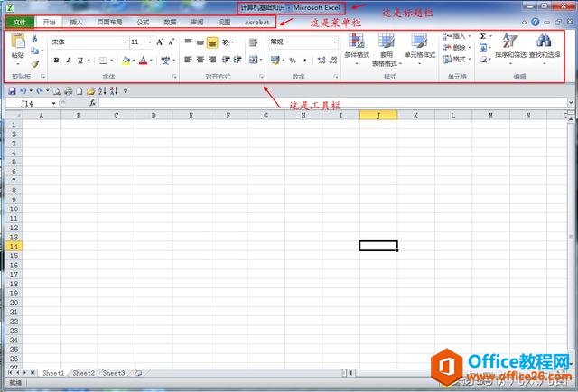Click the File (文件) button
The width and height of the screenshot is (578, 392).
click(x=20, y=22)
